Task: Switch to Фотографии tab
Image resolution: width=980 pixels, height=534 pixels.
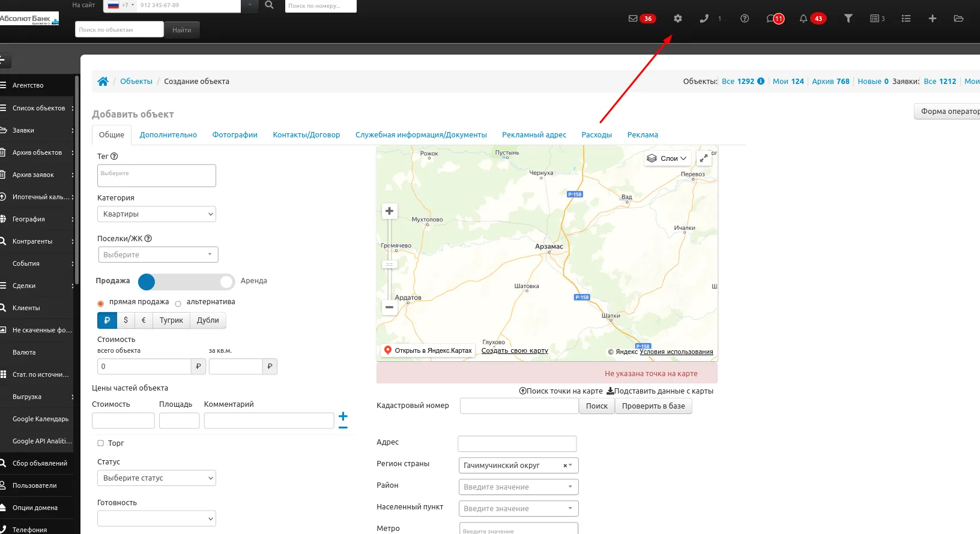Action: coord(235,135)
